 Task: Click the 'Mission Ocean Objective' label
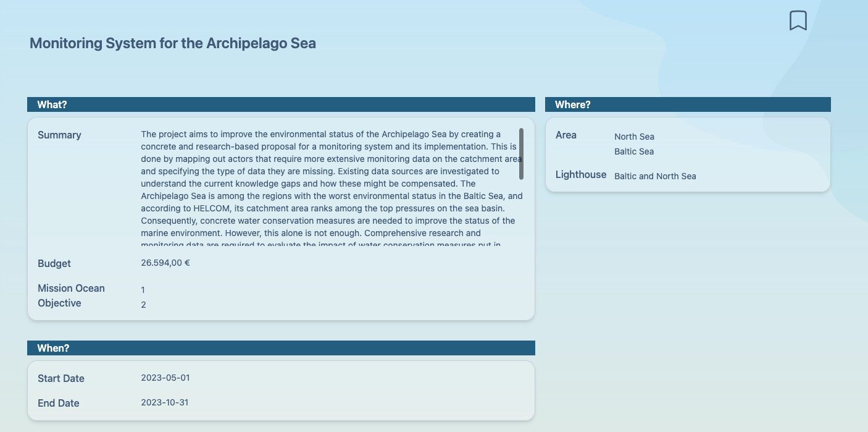pyautogui.click(x=71, y=295)
